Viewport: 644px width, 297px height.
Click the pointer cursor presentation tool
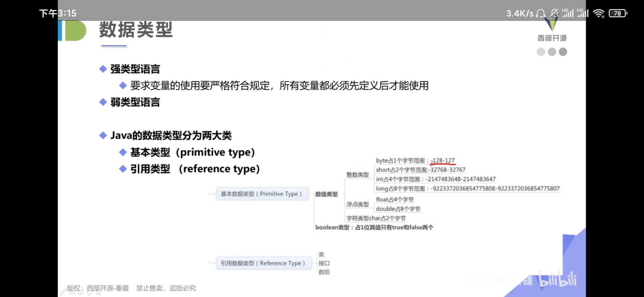point(99,292)
